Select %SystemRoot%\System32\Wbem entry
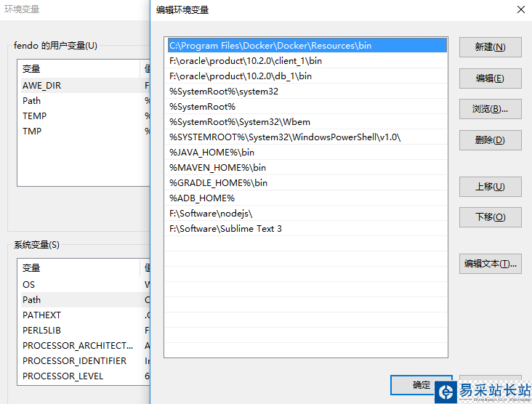 tap(307, 122)
